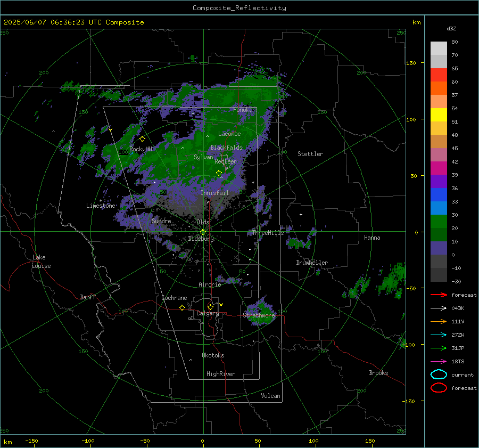Click the Lake Louise label

pyautogui.click(x=41, y=262)
